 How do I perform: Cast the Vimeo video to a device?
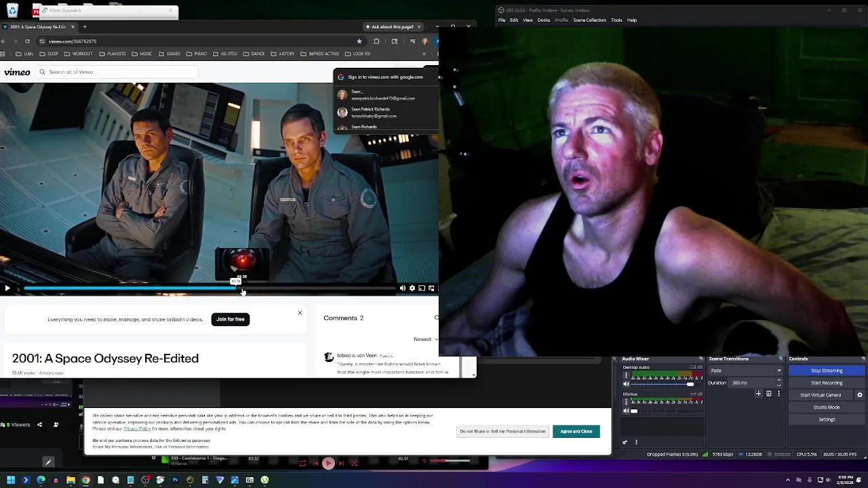tap(421, 288)
